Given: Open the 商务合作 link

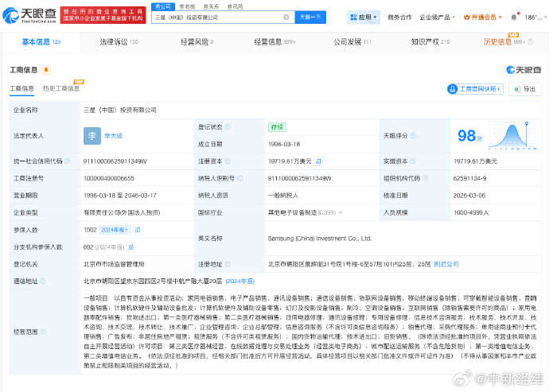Looking at the screenshot, I should click(399, 17).
